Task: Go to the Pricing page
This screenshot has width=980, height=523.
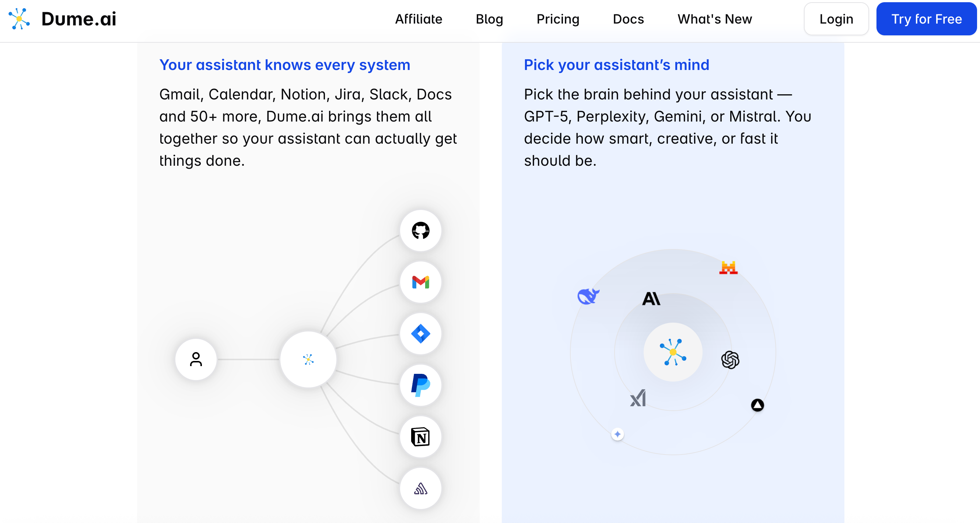Action: (x=558, y=19)
